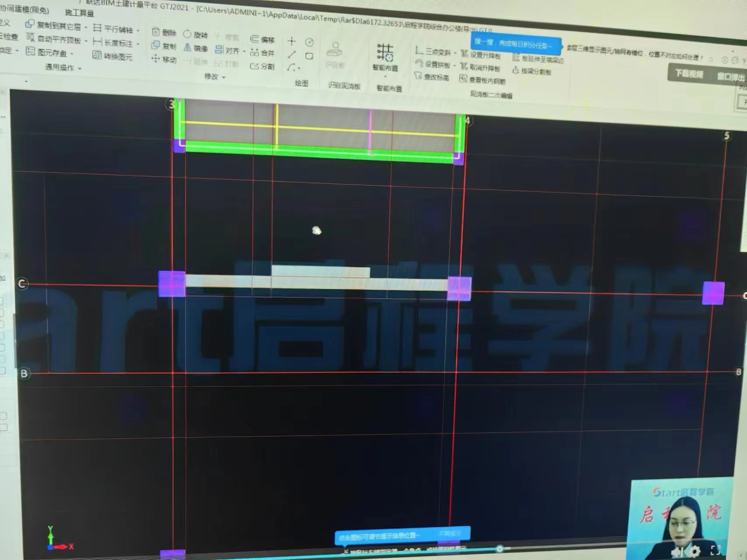Click the 设置升降板 tool
The image size is (747, 560).
click(481, 55)
